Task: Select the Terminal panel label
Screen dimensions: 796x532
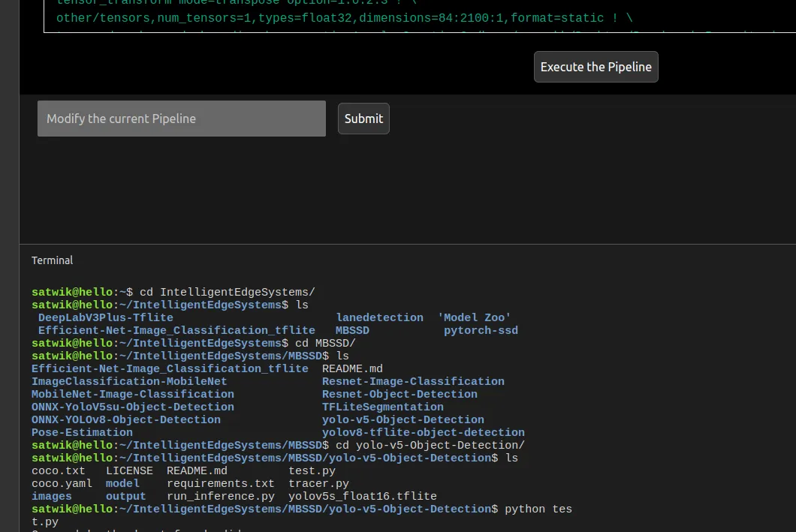Action: click(x=53, y=260)
